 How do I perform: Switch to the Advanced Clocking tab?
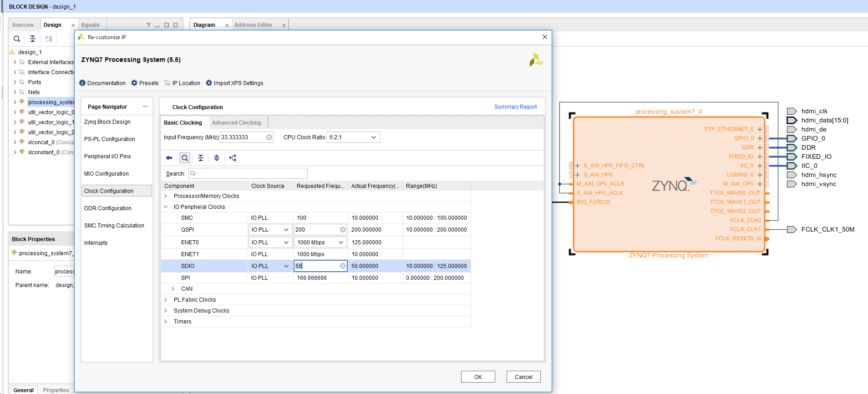pyautogui.click(x=236, y=123)
